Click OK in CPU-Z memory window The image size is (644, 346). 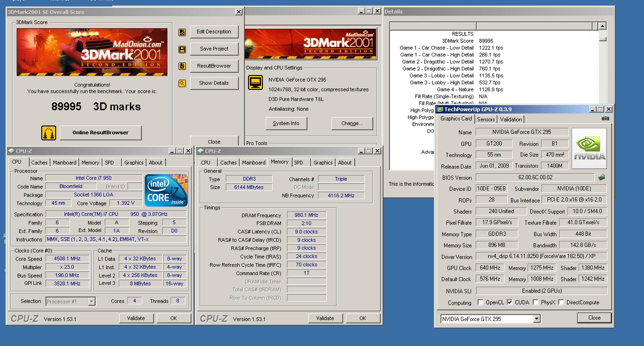363,318
